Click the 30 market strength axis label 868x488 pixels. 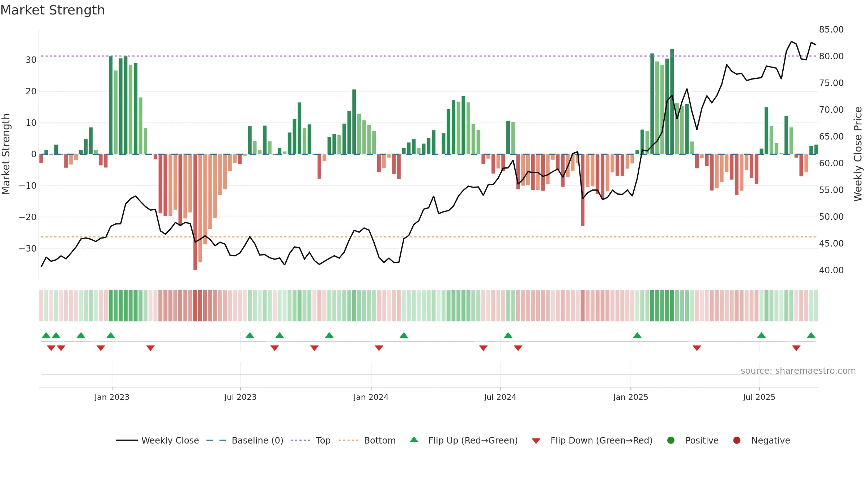[x=31, y=60]
